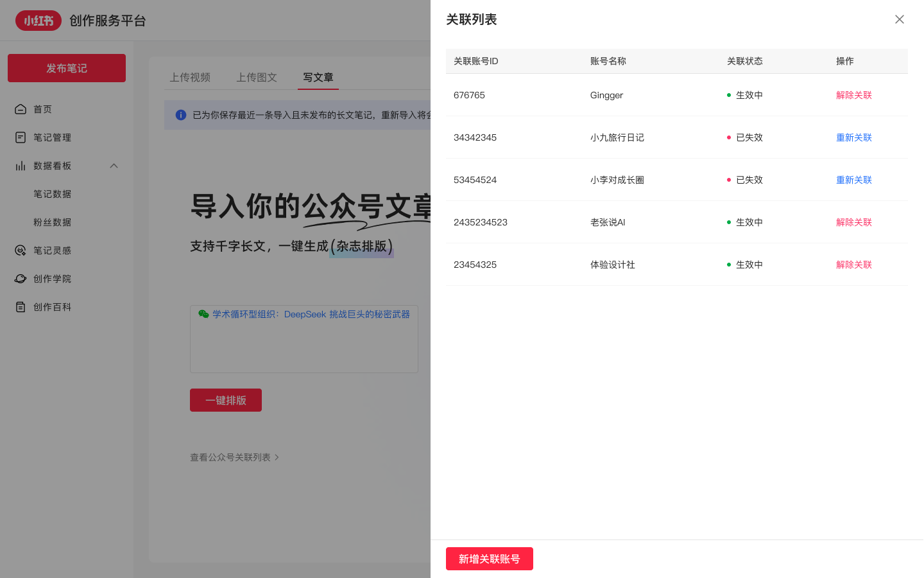This screenshot has width=924, height=578.
Task: Select 粉丝数据 submenu item
Action: pyautogui.click(x=53, y=222)
